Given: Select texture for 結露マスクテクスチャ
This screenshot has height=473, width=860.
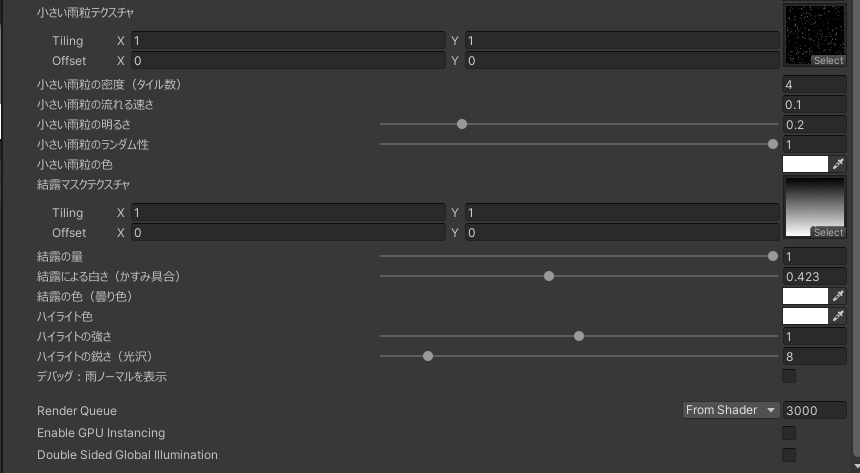Looking at the screenshot, I should [828, 233].
